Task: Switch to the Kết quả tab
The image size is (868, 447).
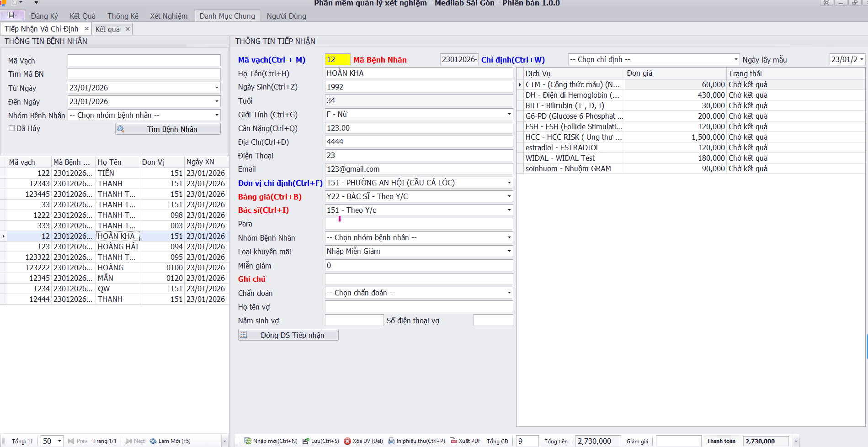Action: point(107,29)
